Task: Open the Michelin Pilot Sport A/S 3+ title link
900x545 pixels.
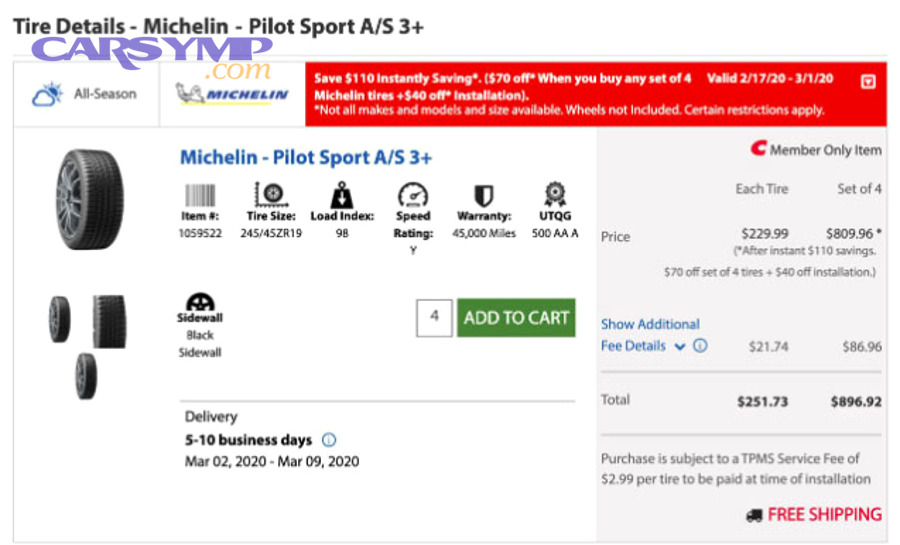Action: tap(306, 157)
